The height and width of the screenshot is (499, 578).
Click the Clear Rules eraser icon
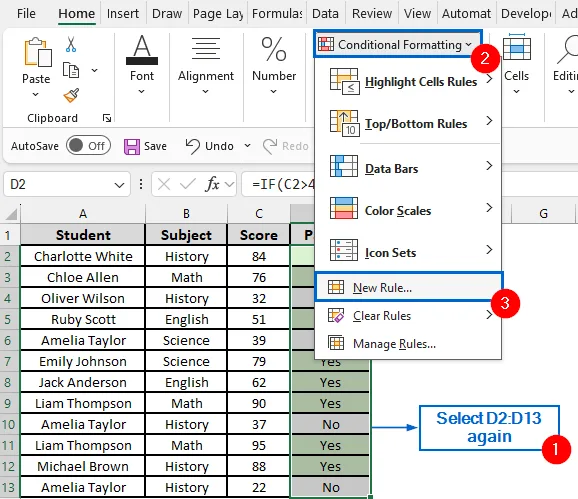click(336, 315)
